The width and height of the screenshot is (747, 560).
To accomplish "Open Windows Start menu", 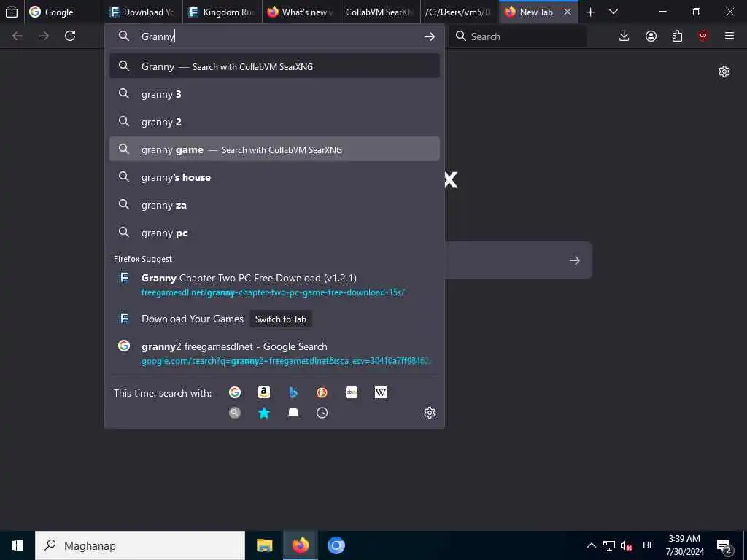I will [18, 545].
